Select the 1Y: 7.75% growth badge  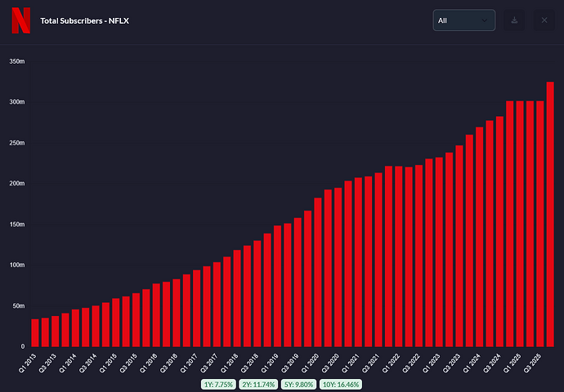coord(218,385)
